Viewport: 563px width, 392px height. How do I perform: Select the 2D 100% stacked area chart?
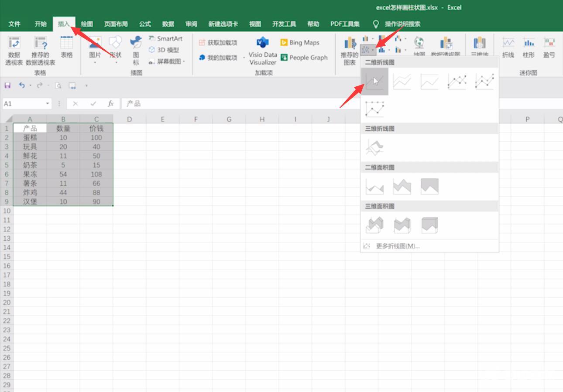(x=429, y=187)
